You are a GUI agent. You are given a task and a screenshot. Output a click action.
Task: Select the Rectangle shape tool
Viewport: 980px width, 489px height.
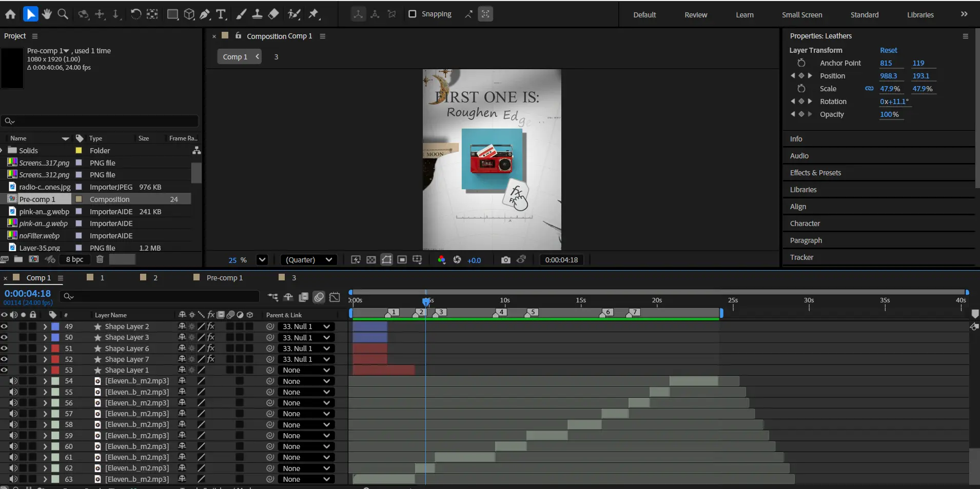click(x=172, y=14)
